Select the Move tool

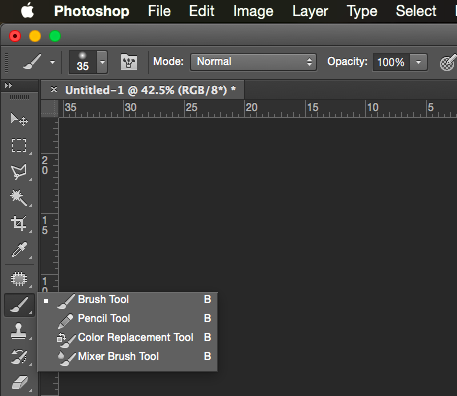pyautogui.click(x=19, y=119)
